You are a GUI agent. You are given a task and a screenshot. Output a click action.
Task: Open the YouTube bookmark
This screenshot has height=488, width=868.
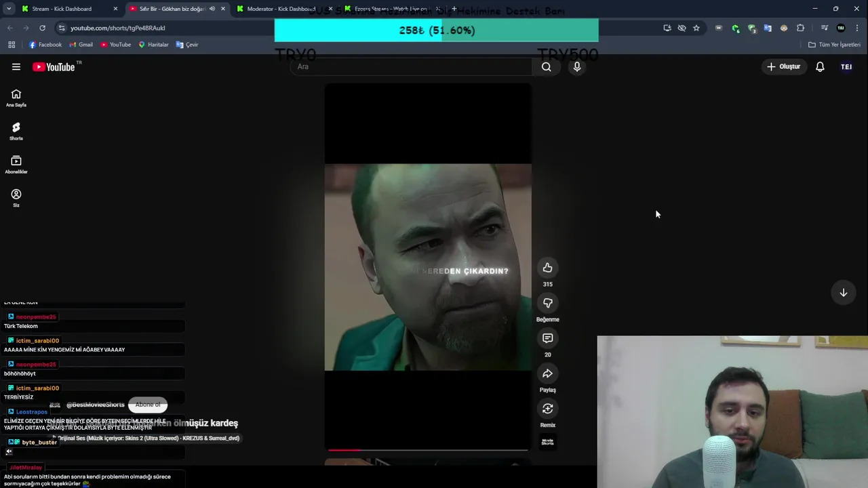[x=115, y=45]
